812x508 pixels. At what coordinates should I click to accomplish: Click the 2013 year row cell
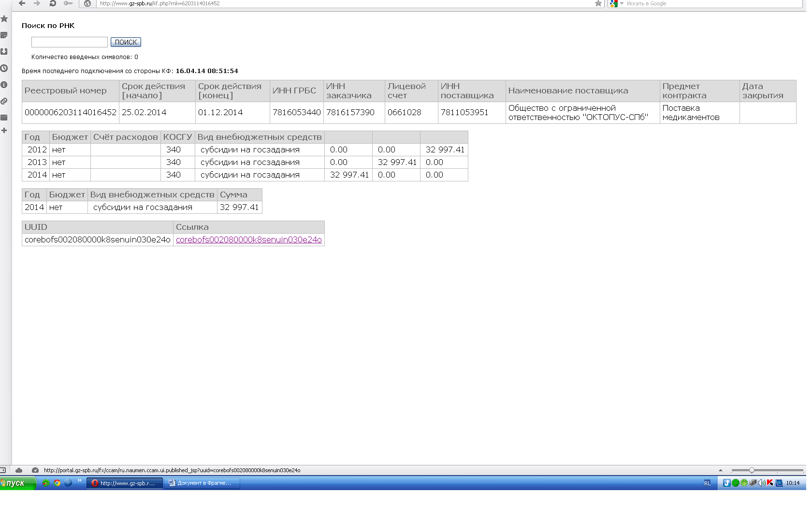coord(36,163)
